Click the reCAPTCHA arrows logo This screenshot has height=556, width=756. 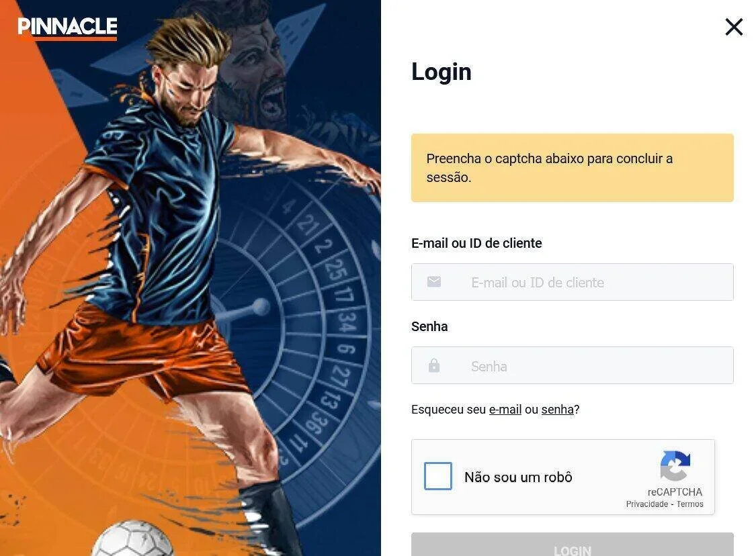(x=675, y=466)
